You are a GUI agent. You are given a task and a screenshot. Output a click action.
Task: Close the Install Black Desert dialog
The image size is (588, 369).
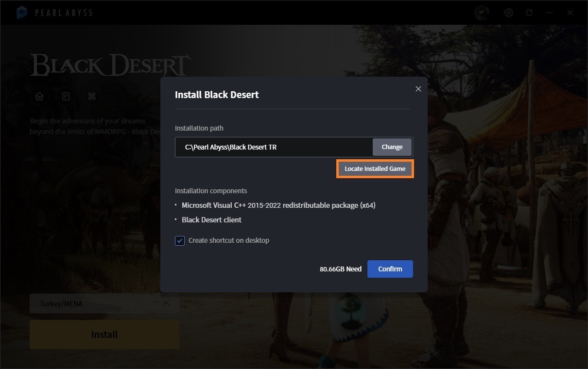point(418,89)
